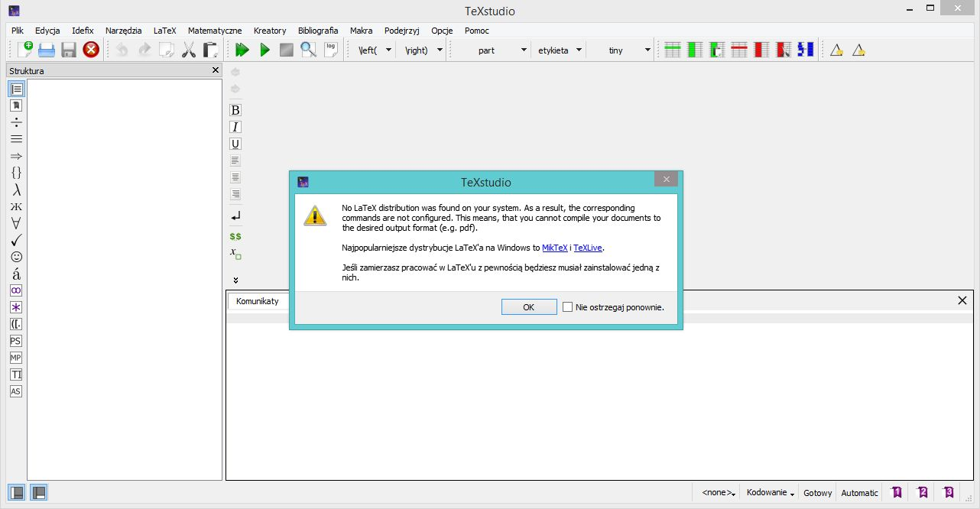Image resolution: width=980 pixels, height=509 pixels.
Task: Open the smiley misc symbols panel
Action: click(x=16, y=257)
